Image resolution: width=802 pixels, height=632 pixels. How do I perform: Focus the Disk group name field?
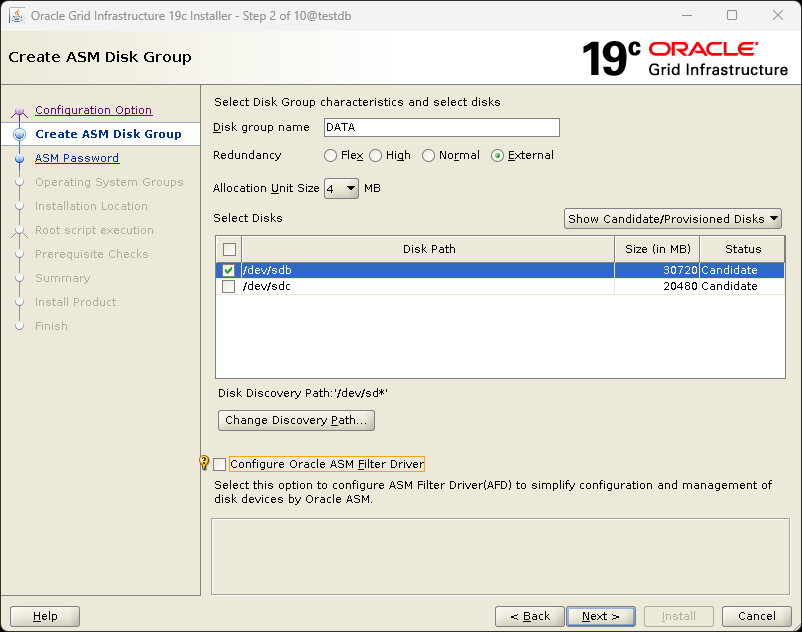click(442, 127)
